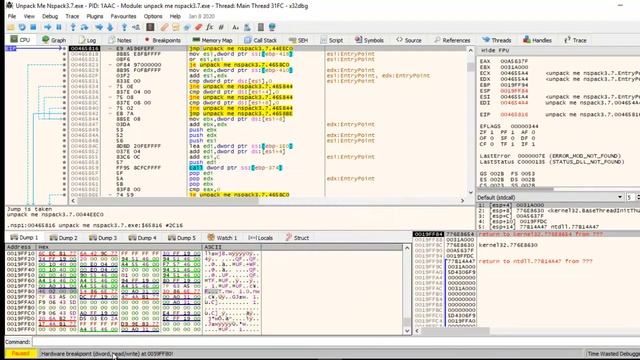This screenshot has height=360, width=640.
Task: Select the EIP register value
Action: coord(514,114)
